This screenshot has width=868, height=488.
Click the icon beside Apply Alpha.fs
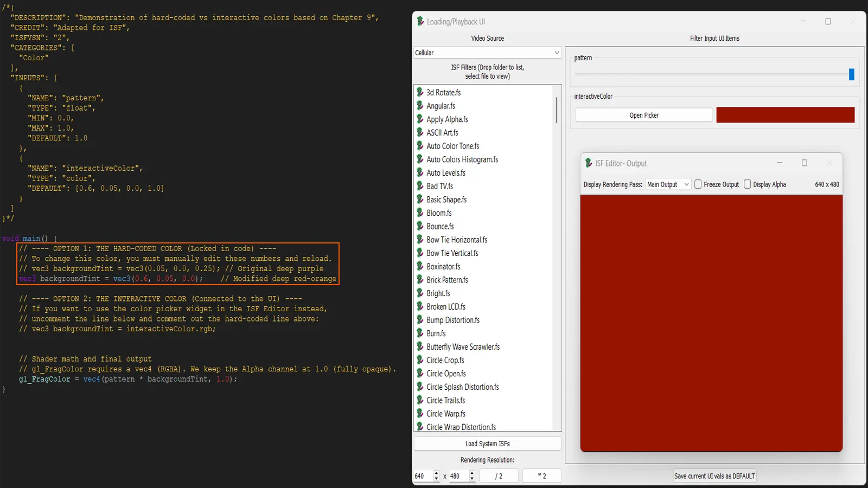click(420, 119)
